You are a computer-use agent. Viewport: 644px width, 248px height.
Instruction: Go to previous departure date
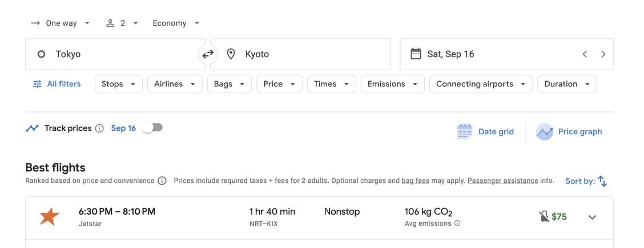coord(585,54)
